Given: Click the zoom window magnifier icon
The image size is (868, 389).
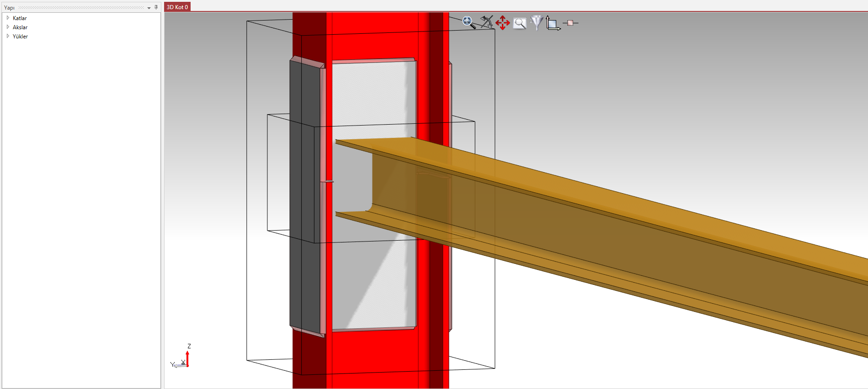Looking at the screenshot, I should click(520, 23).
